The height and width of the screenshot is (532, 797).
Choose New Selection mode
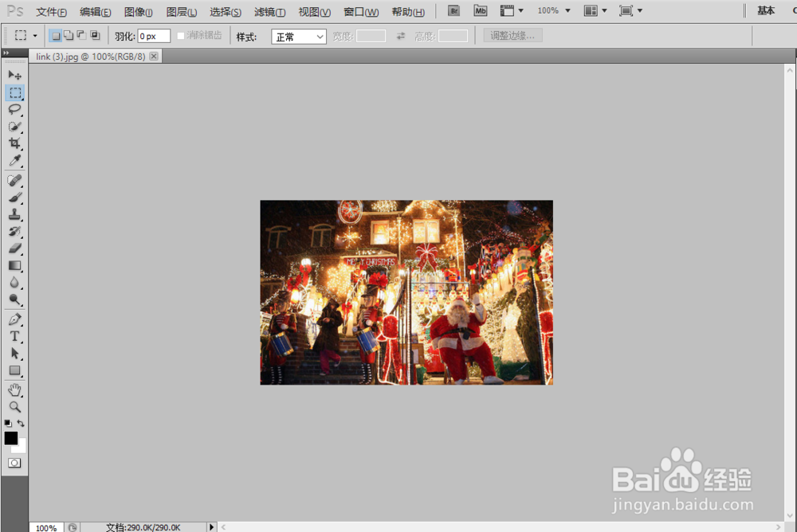56,36
